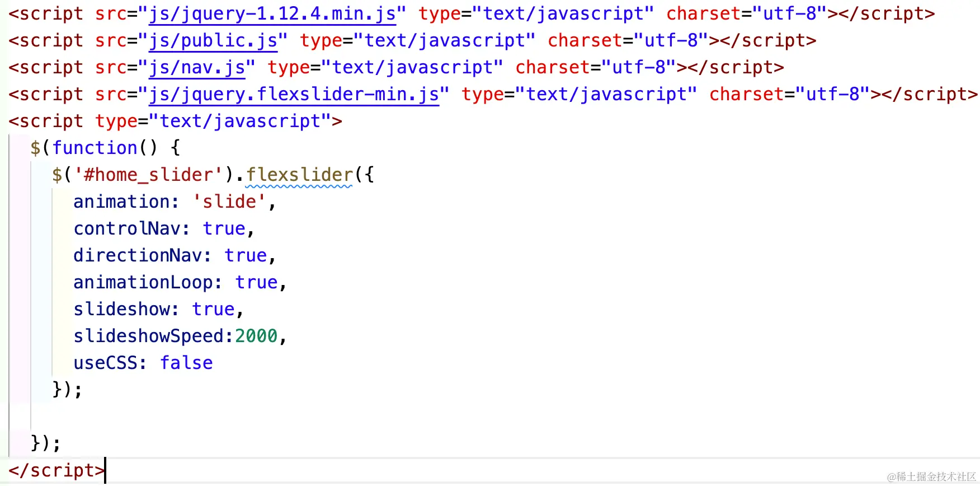Image resolution: width=980 pixels, height=486 pixels.
Task: Click the false value after useCSS
Action: coord(186,363)
